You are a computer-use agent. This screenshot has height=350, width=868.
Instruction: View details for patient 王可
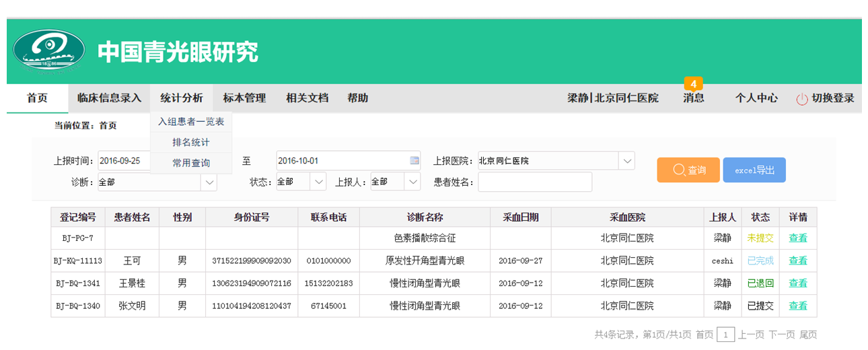(x=798, y=260)
